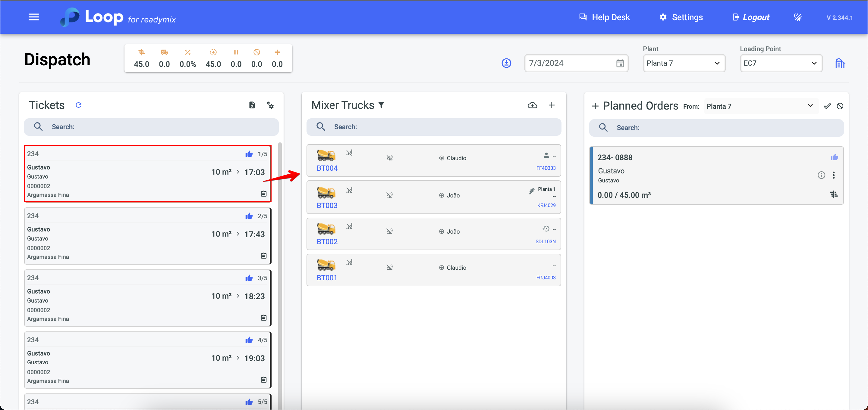
Task: Expand the Plant dropdown showing Planta 7
Action: [x=684, y=63]
